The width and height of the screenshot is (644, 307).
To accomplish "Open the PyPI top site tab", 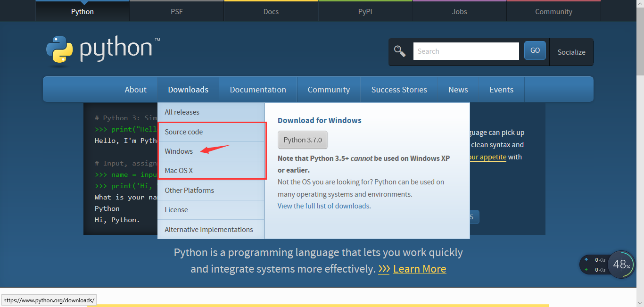I will [365, 11].
